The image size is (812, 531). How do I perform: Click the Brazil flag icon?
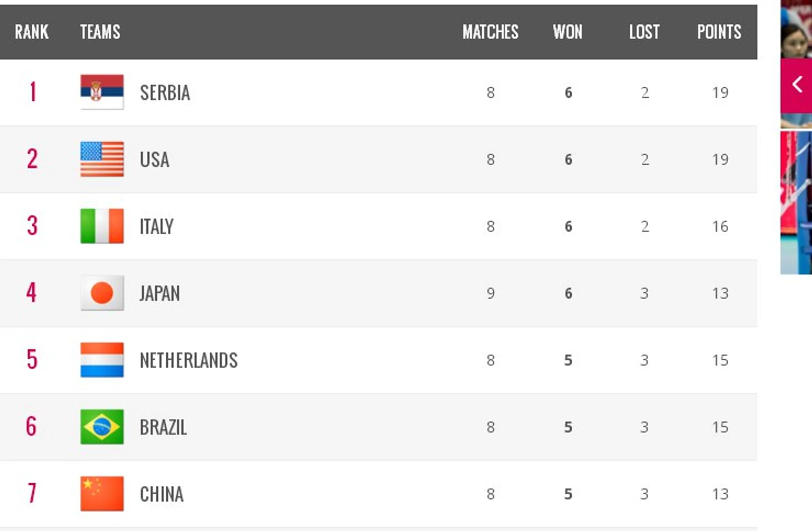(x=102, y=427)
